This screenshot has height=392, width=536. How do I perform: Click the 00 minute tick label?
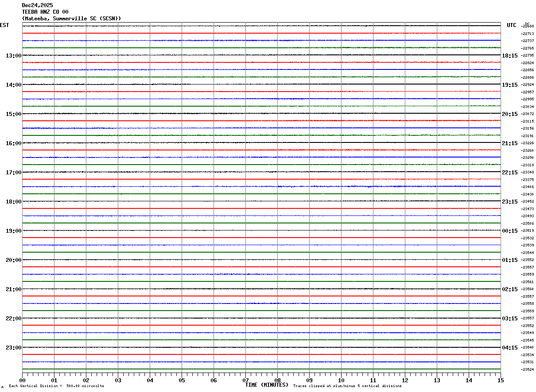tap(22, 380)
